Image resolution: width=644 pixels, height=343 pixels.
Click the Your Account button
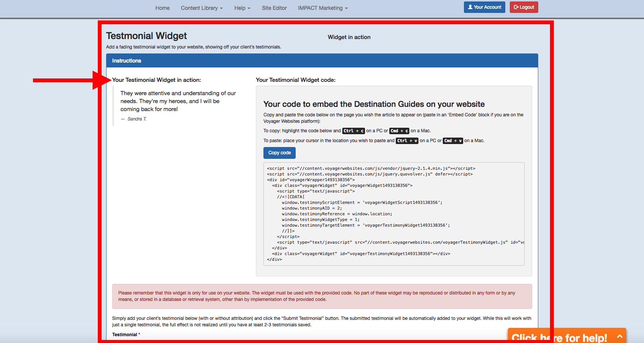point(484,7)
